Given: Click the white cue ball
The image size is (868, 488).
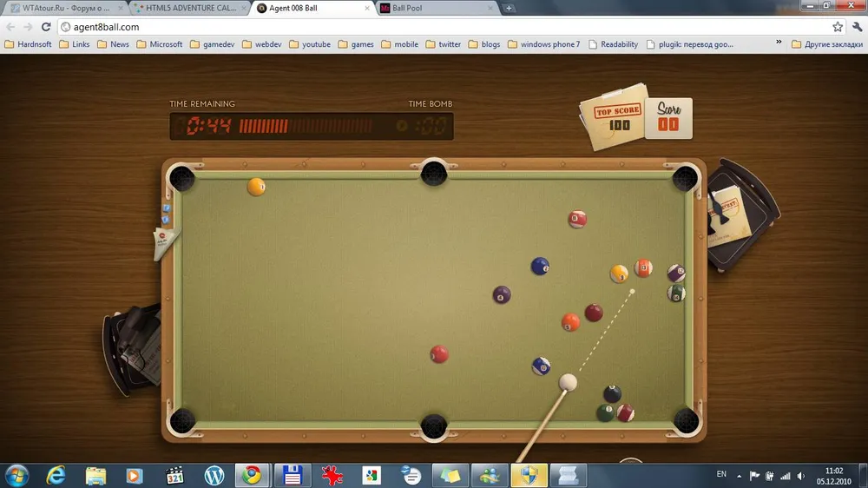Looking at the screenshot, I should (568, 382).
